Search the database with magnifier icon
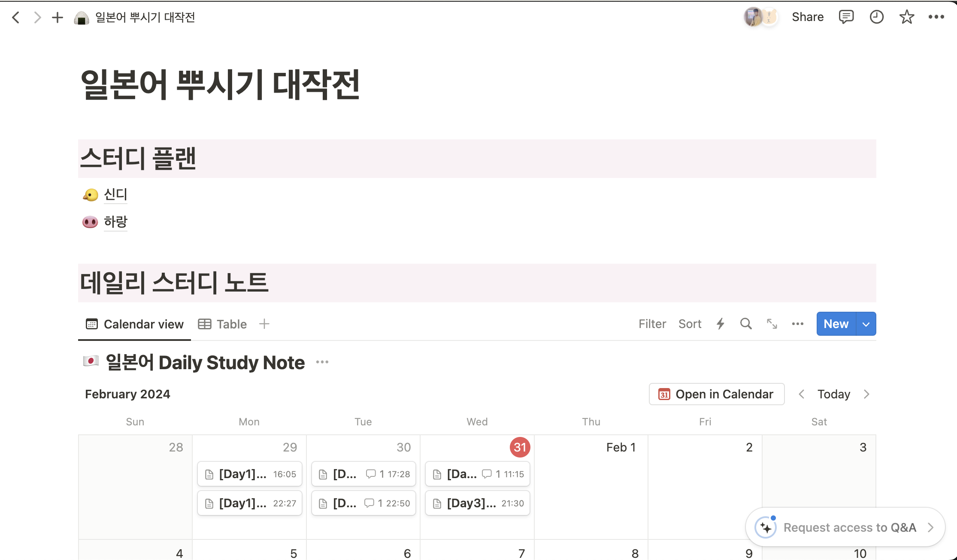 pyautogui.click(x=746, y=324)
